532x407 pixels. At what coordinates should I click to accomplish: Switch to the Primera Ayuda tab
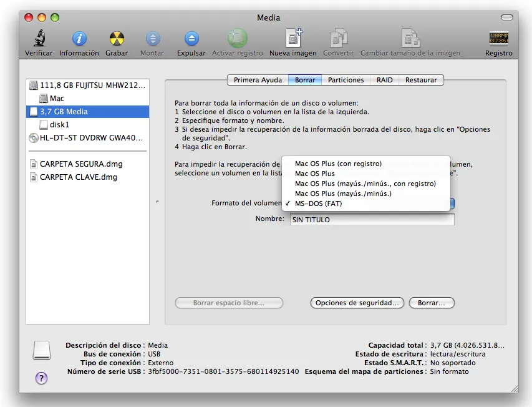(258, 80)
